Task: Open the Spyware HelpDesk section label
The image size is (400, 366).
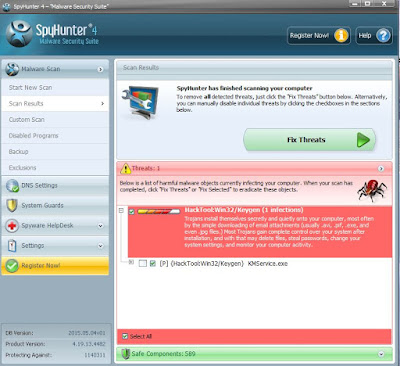Action: coord(47,226)
